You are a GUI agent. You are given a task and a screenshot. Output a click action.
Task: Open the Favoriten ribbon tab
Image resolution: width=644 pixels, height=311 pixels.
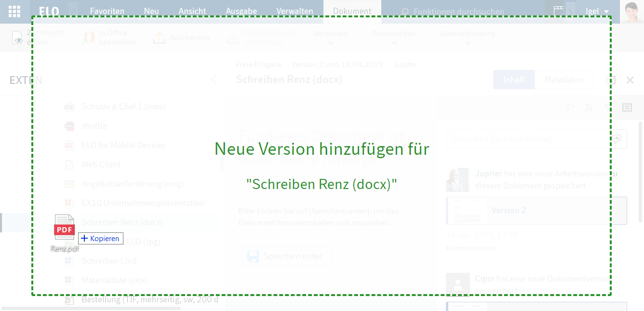tap(107, 11)
